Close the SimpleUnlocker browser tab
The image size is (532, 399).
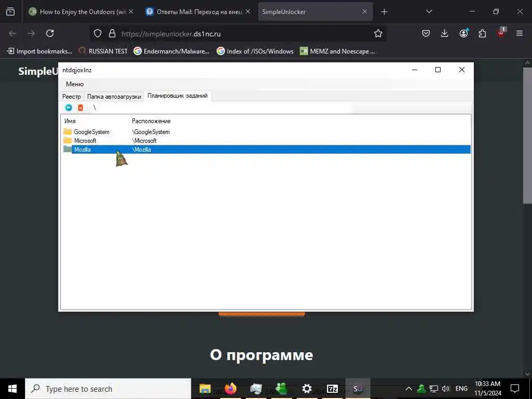point(364,11)
